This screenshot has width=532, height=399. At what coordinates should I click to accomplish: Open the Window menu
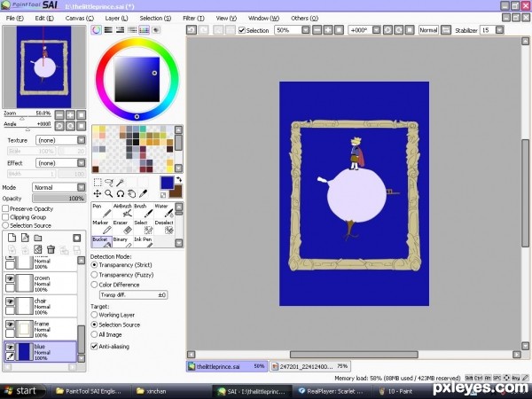[x=263, y=19]
